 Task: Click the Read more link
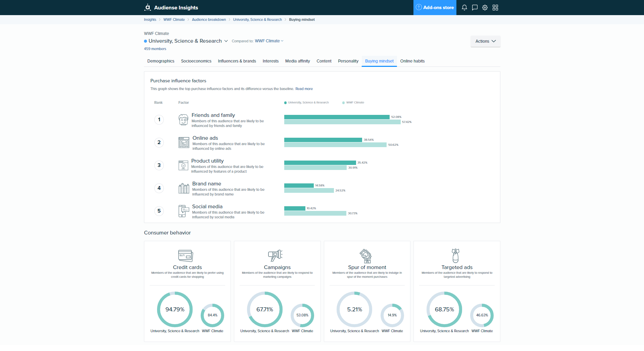pos(304,89)
